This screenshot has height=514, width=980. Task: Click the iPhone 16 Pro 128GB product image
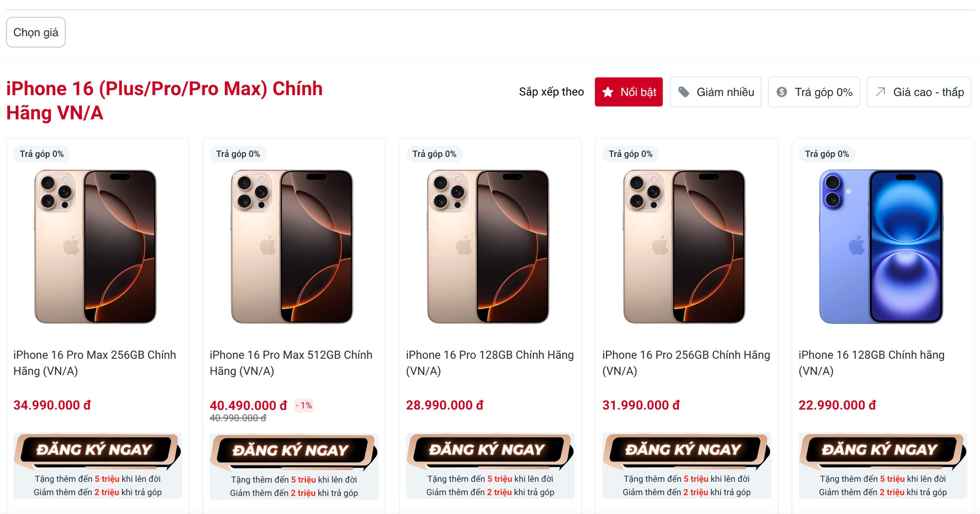(x=488, y=247)
